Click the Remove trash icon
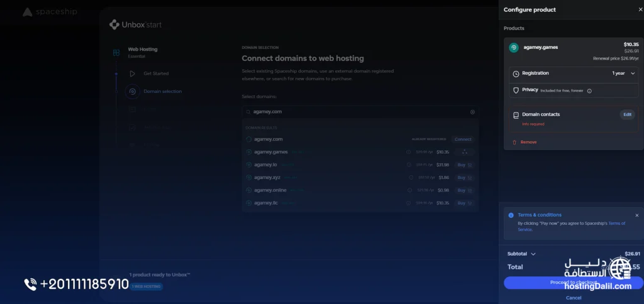 (514, 143)
